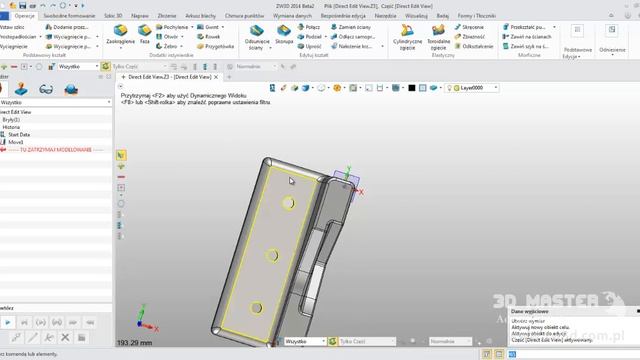Expand the Podstawowe Edycje group

pyautogui.click(x=577, y=53)
